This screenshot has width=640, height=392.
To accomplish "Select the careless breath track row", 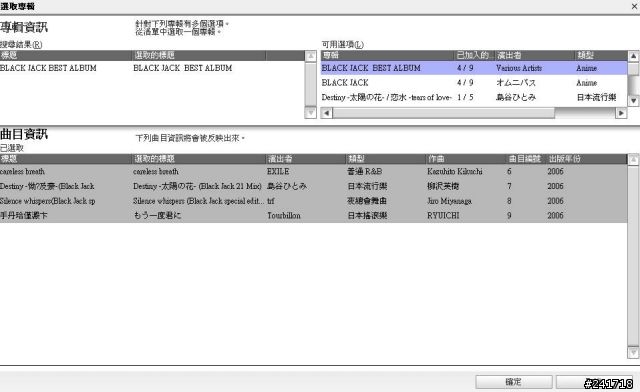I will tap(313, 172).
